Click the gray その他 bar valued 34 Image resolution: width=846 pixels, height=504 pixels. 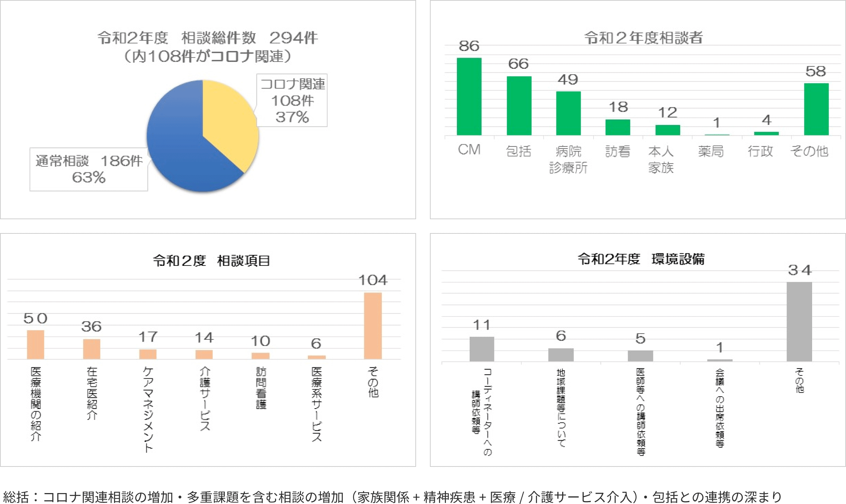point(799,322)
